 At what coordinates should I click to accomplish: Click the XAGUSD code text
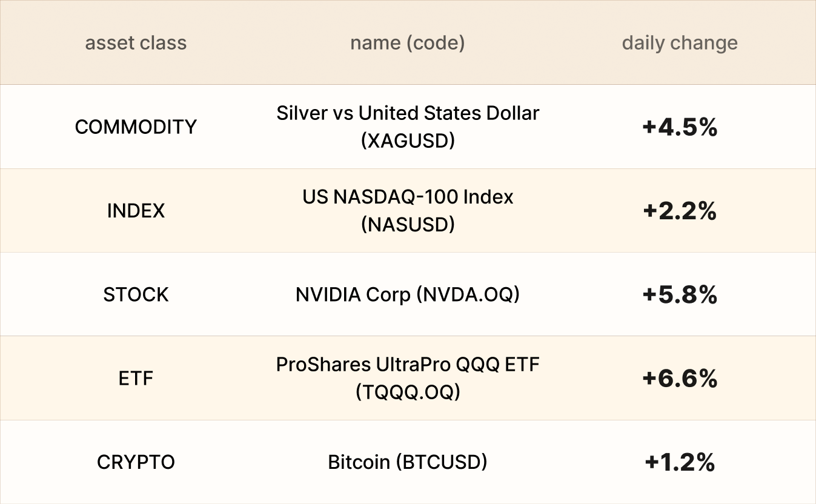[x=408, y=141]
